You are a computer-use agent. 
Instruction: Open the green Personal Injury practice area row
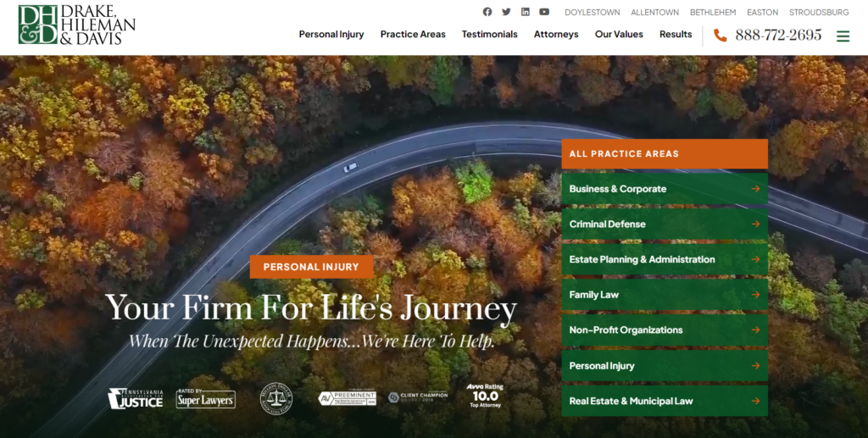coord(665,365)
